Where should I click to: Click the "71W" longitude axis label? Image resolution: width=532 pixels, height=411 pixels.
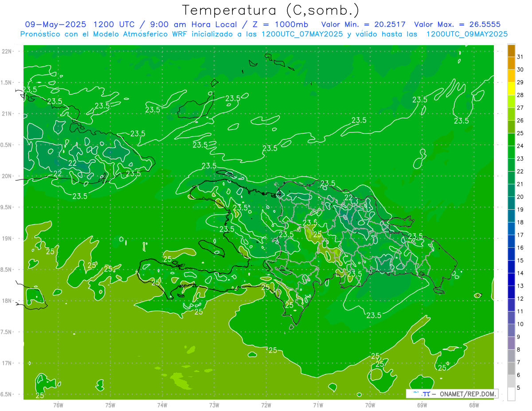(318, 405)
